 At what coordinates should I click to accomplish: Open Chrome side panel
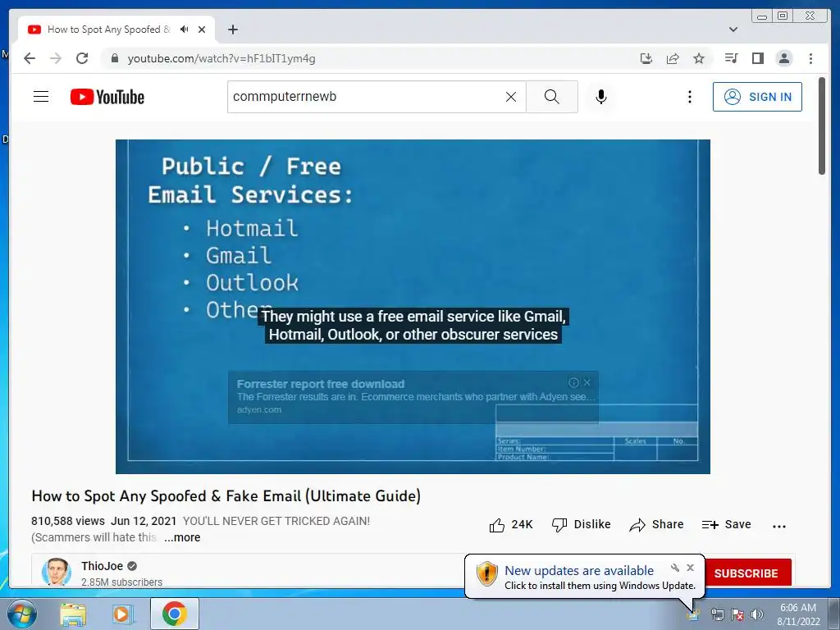[x=757, y=58]
